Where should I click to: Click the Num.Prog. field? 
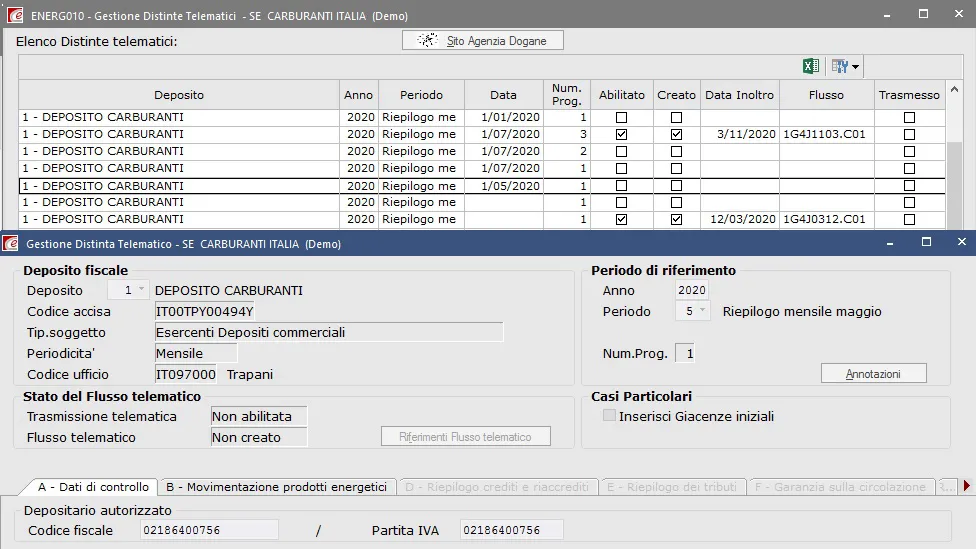tap(685, 354)
